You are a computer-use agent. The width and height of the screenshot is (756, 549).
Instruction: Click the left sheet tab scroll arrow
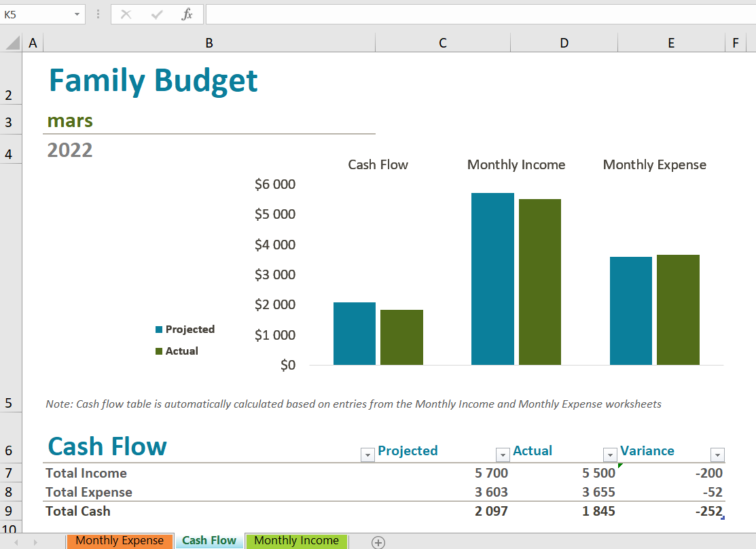16,542
